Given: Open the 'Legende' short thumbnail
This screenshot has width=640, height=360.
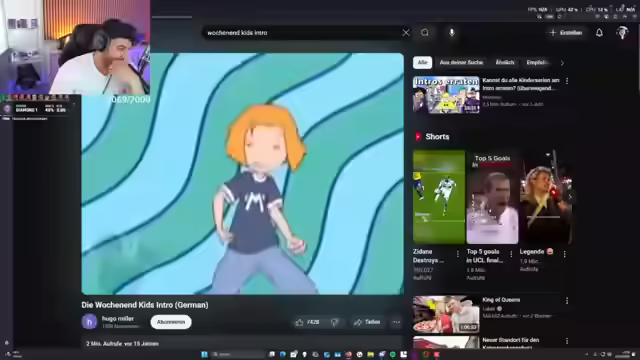Looking at the screenshot, I should 546,197.
